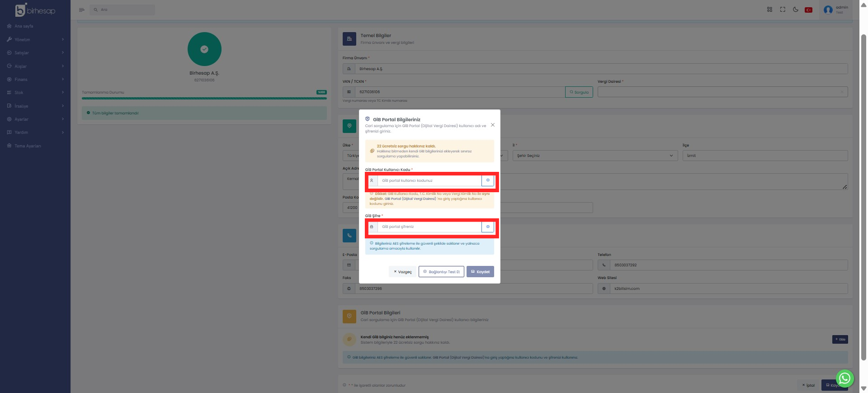Expand the Finans sidebar menu
The image size is (868, 393).
35,80
